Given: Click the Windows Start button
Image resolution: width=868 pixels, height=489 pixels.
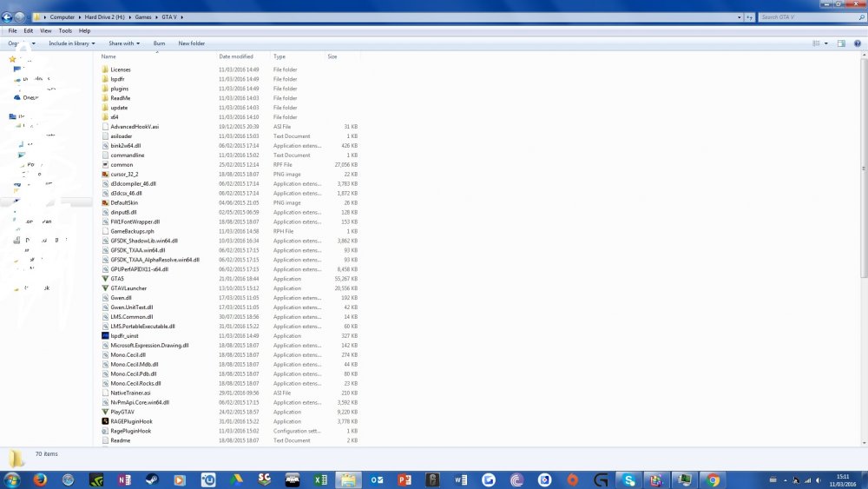Looking at the screenshot, I should tap(12, 479).
